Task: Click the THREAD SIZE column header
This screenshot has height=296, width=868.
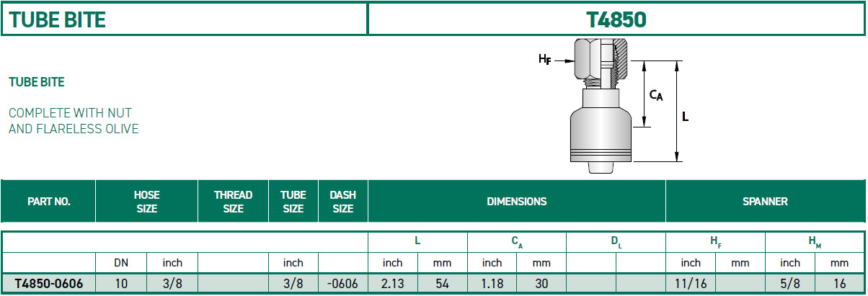Action: [233, 202]
